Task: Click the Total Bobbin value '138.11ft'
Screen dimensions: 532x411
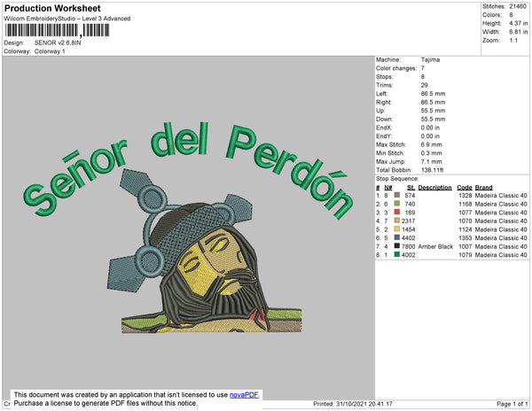Action: pyautogui.click(x=432, y=170)
